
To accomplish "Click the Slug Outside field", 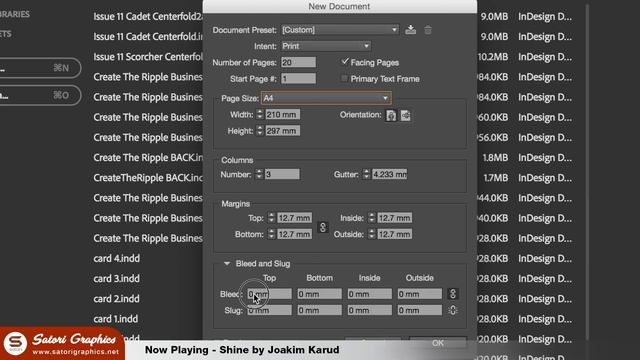I will [x=420, y=310].
